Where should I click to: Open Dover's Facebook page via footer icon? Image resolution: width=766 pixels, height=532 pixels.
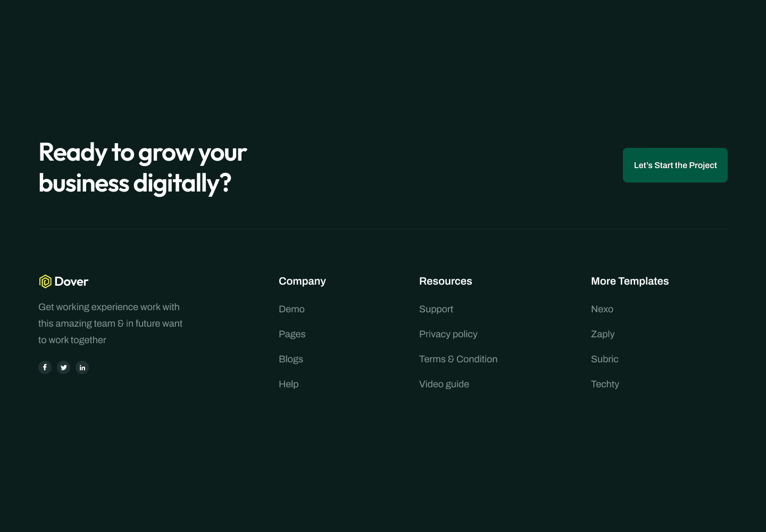click(x=45, y=367)
